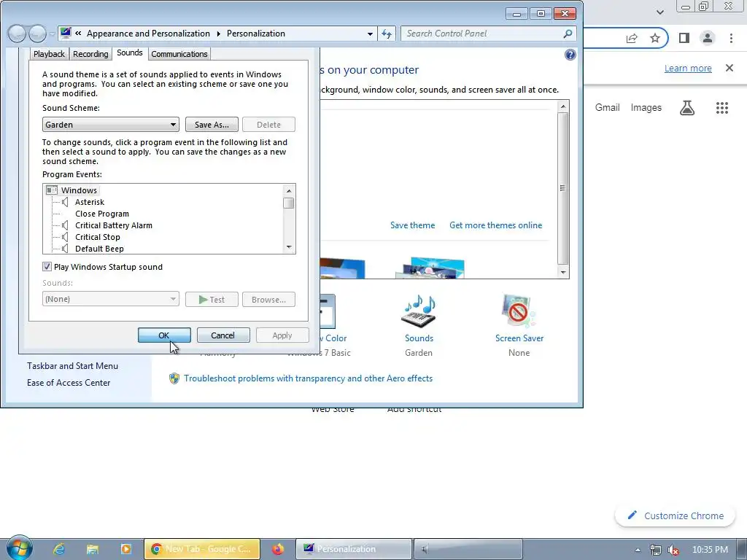The width and height of the screenshot is (747, 560).
Task: Click the muted volume tray icon
Action: 673,550
